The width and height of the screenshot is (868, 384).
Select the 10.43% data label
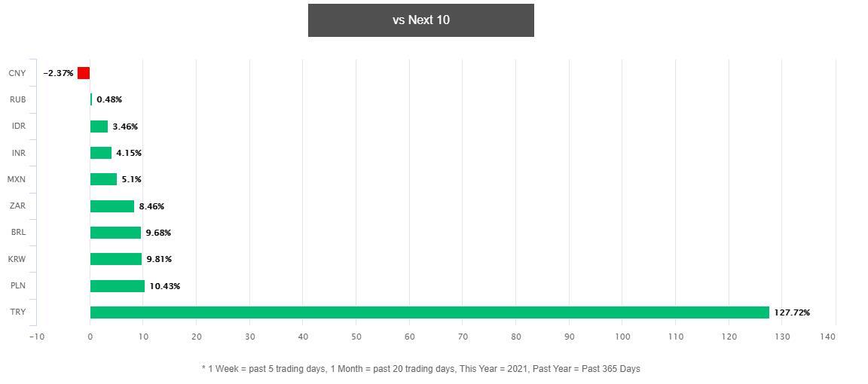click(x=165, y=286)
